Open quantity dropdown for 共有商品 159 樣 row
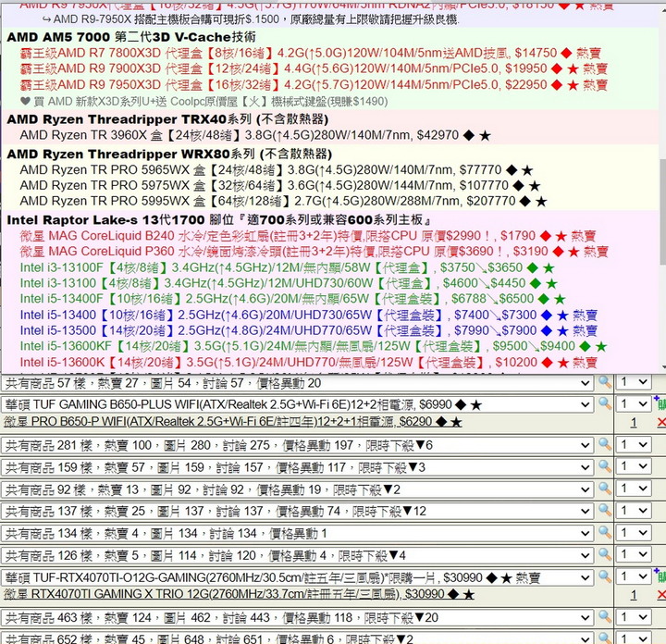Screen dimensions: 666x644 click(x=634, y=466)
